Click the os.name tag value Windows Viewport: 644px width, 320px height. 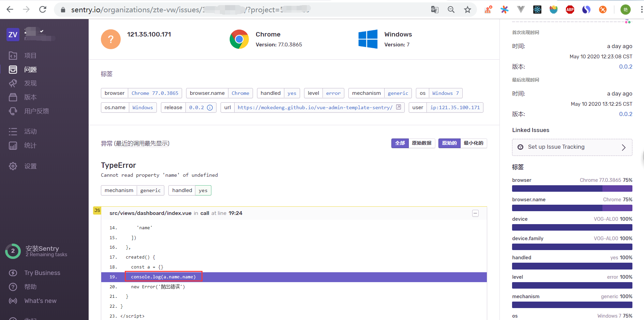click(143, 107)
